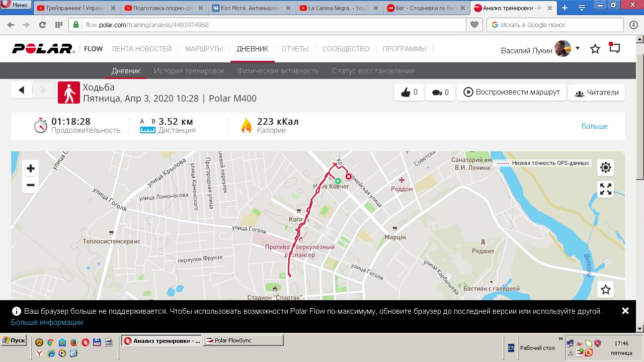
Task: Zoom out the map with minus button
Action: click(x=31, y=185)
